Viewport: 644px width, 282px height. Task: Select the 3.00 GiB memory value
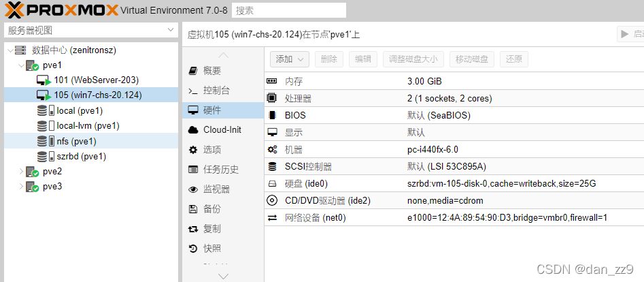click(424, 82)
